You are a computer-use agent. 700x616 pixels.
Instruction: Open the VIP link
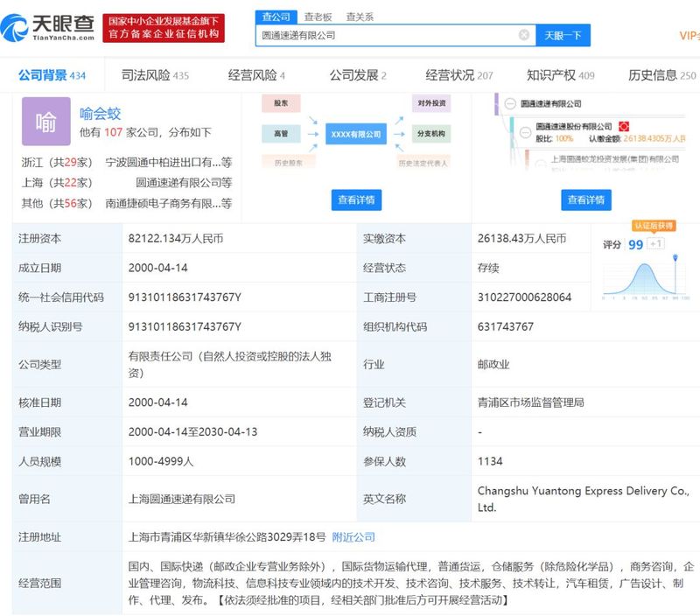click(689, 36)
